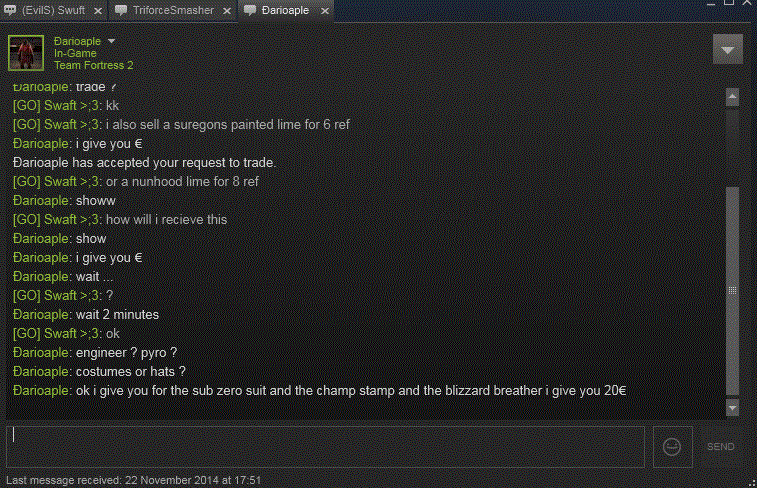Click the chat scrollbar down arrow
This screenshot has height=488, width=757.
(732, 408)
